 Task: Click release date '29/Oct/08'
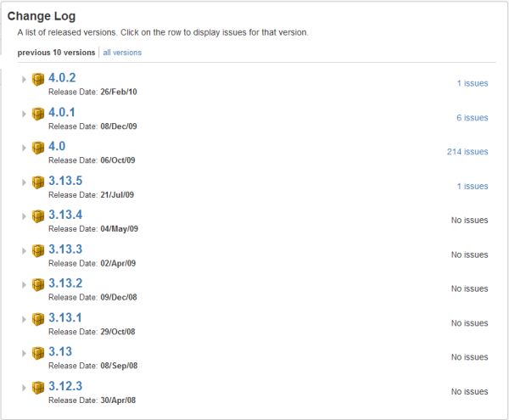point(118,332)
